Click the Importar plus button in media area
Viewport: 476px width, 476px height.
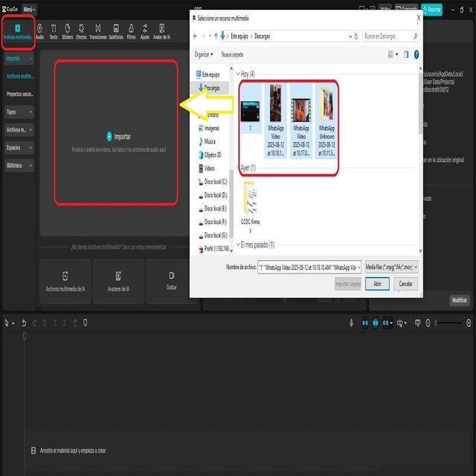(x=109, y=137)
